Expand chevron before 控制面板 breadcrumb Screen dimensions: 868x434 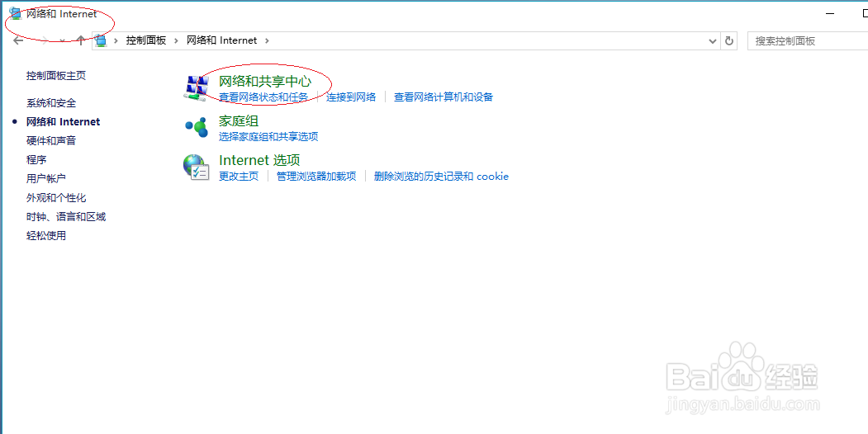pyautogui.click(x=116, y=40)
